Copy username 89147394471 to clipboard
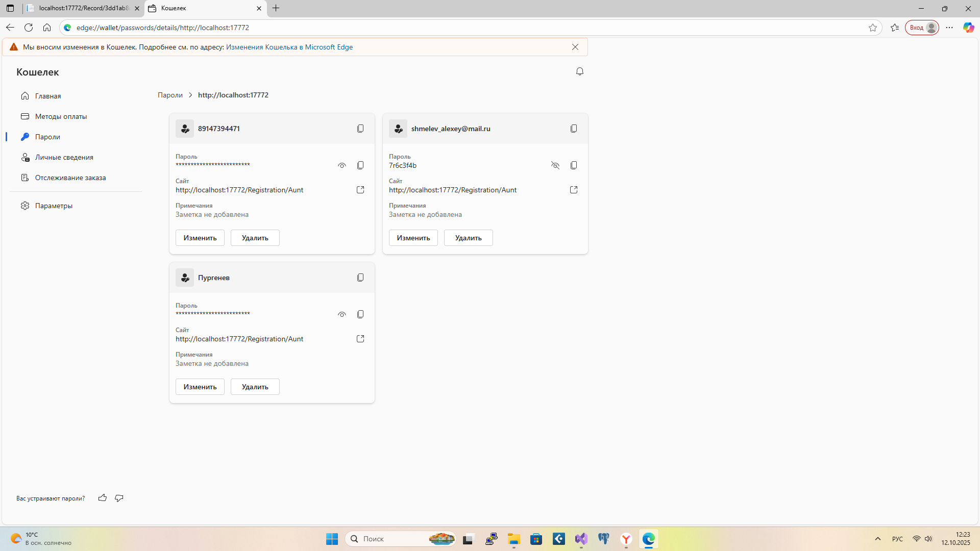 360,129
